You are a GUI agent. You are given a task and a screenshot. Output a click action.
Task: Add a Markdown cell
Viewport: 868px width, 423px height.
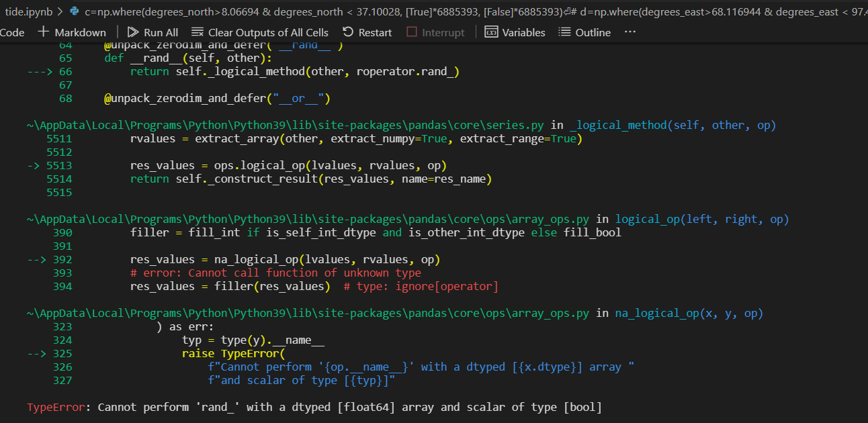pyautogui.click(x=72, y=32)
